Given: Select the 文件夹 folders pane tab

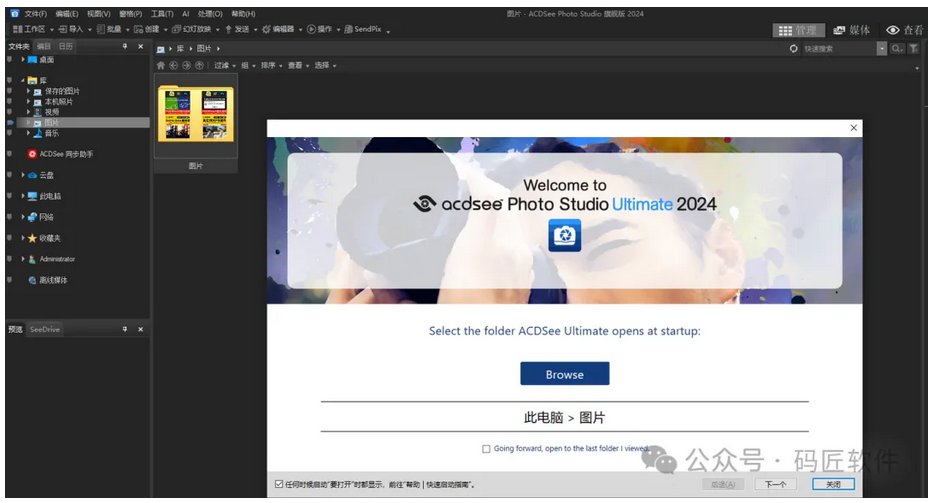Looking at the screenshot, I should coord(19,46).
